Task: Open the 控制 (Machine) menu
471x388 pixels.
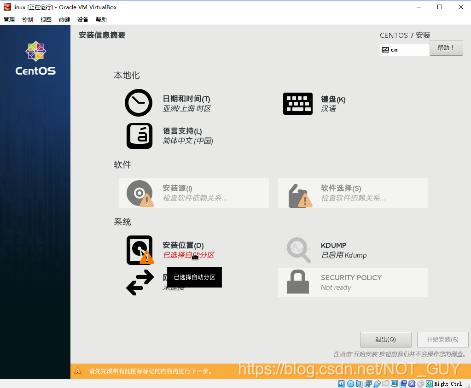Action: (27, 19)
